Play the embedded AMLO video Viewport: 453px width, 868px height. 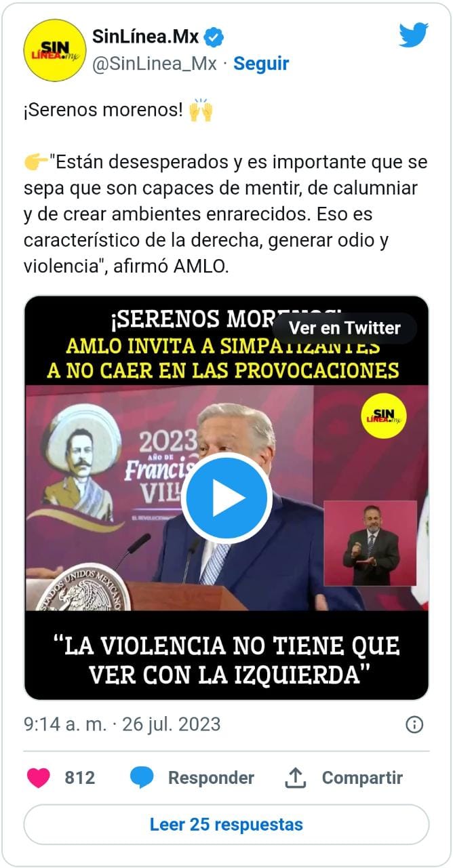(x=226, y=498)
